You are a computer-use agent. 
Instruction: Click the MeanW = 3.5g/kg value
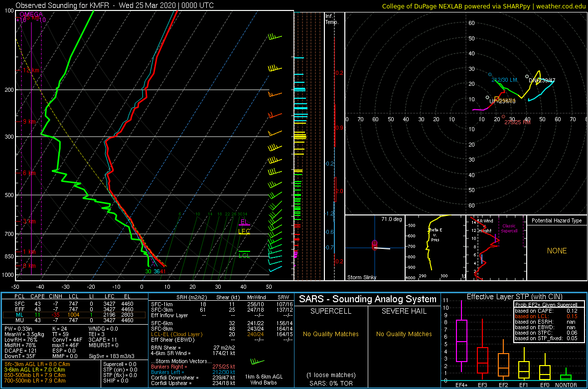click(x=25, y=335)
